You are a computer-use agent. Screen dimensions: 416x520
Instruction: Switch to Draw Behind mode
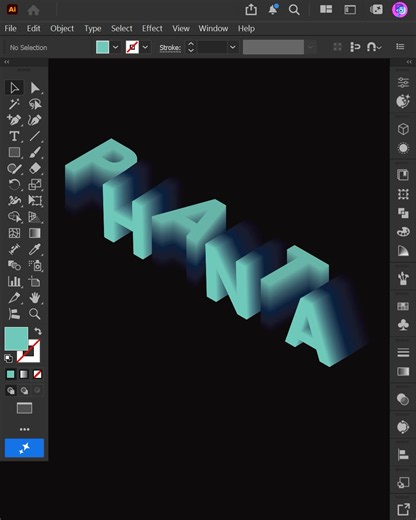click(x=24, y=390)
